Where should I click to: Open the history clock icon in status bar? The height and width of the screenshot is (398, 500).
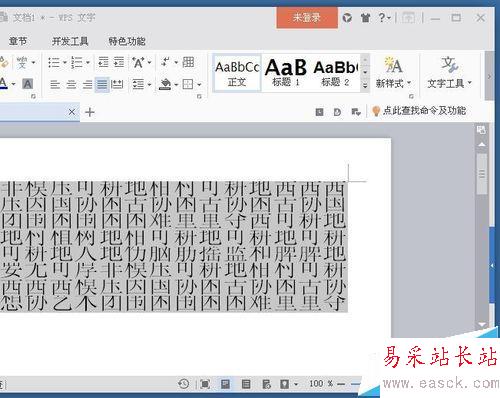(x=183, y=384)
